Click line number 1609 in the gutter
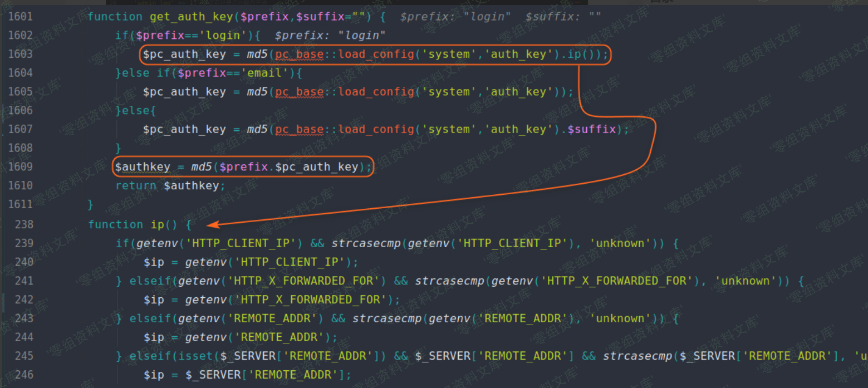Viewport: 868px width, 388px height. [x=20, y=167]
